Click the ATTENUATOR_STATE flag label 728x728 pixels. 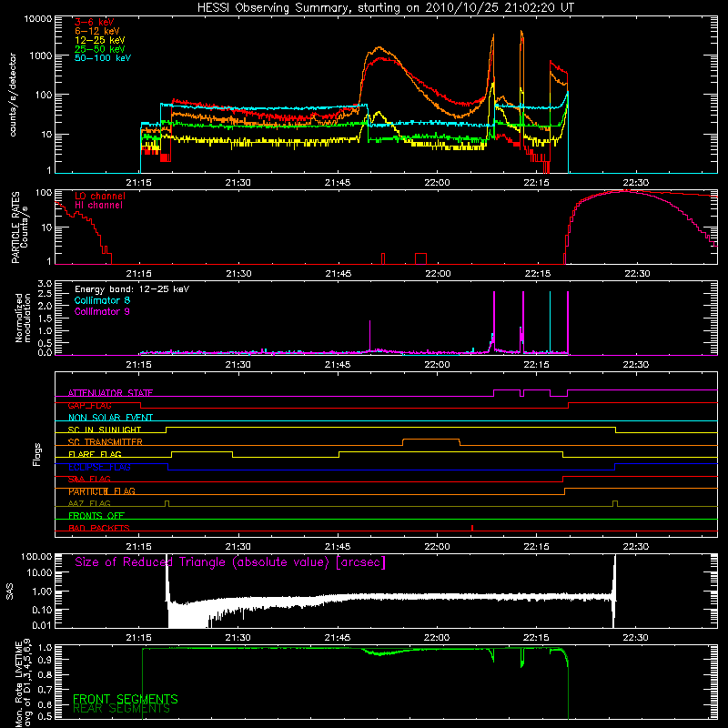tap(110, 393)
